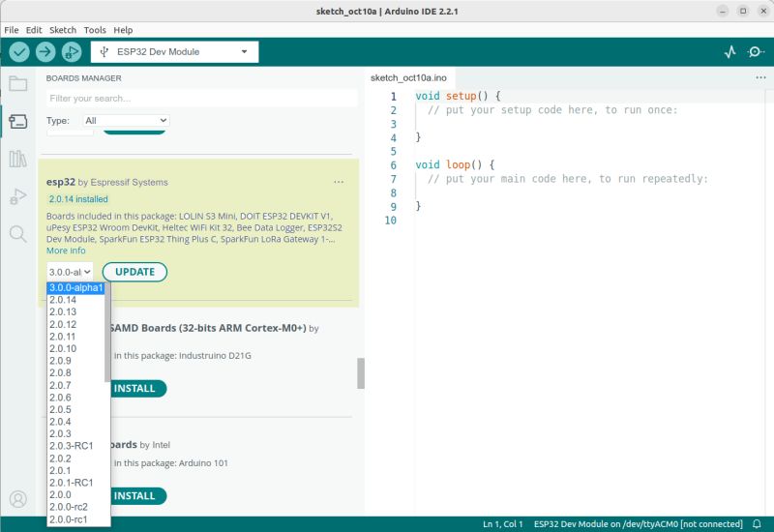Click the UPDATE button for esp32
774x532 pixels.
[134, 272]
